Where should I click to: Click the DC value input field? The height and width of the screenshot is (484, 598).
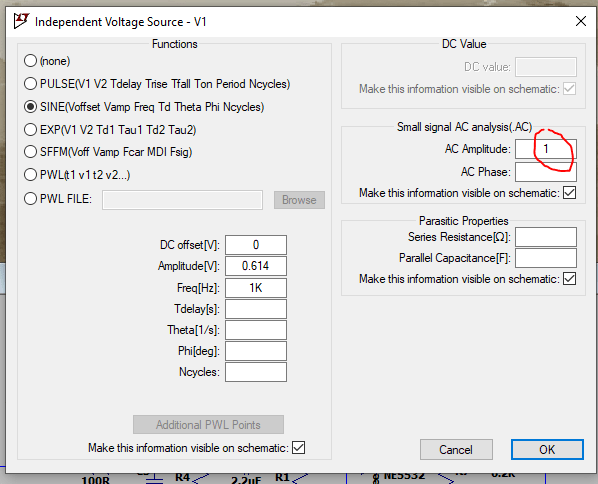pos(546,67)
